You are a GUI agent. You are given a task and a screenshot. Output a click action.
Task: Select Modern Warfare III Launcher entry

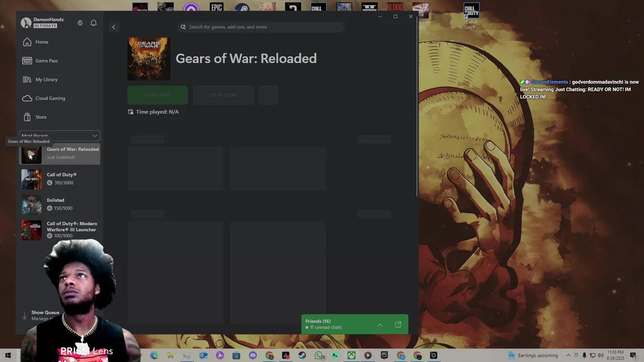60,230
